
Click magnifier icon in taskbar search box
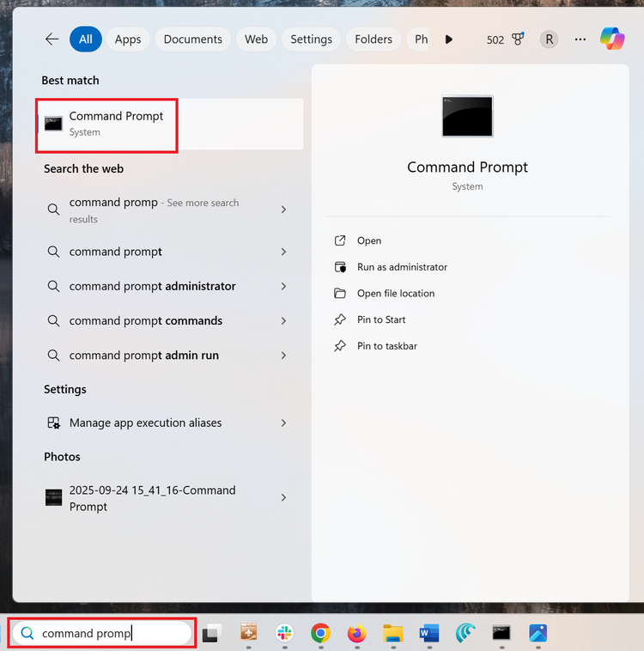pos(27,633)
